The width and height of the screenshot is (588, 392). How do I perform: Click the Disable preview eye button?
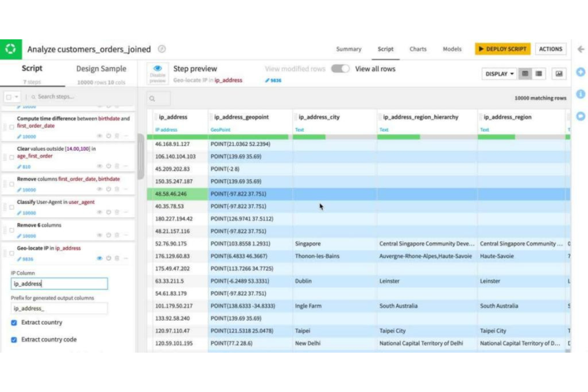(157, 73)
